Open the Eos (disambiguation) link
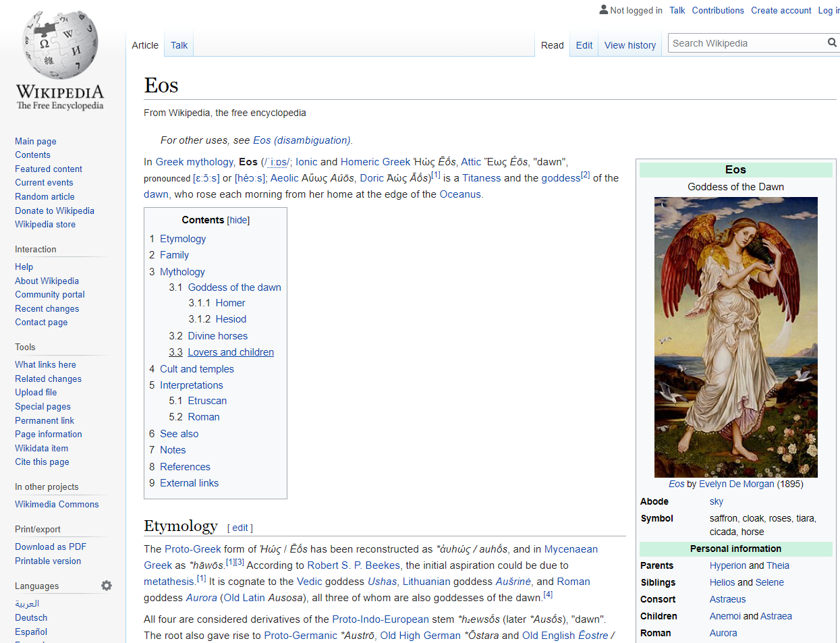Screen dimensions: 840x643 click(x=302, y=140)
